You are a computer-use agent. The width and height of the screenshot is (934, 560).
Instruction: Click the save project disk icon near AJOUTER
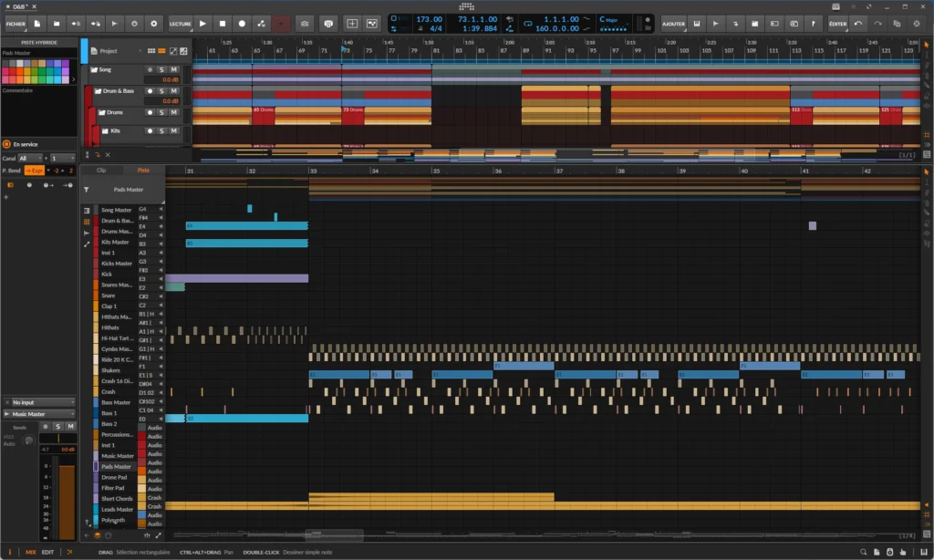[697, 24]
